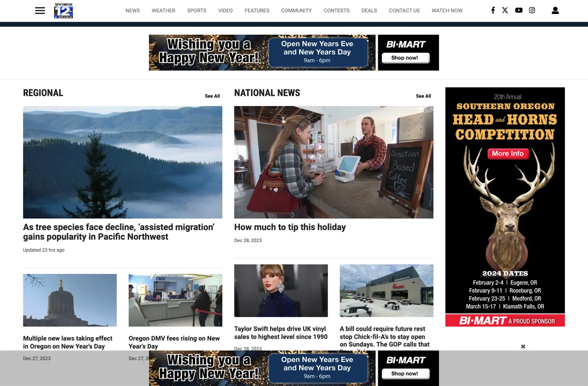Viewport: 588px width, 386px height.
Task: Open the foggy forest article image
Action: pos(123,162)
